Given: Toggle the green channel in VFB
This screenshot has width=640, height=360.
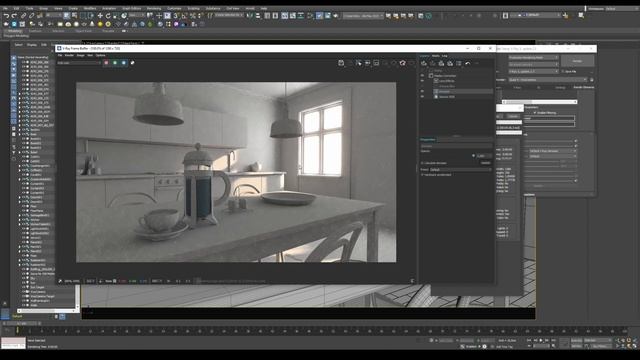Looking at the screenshot, I should click(x=115, y=63).
